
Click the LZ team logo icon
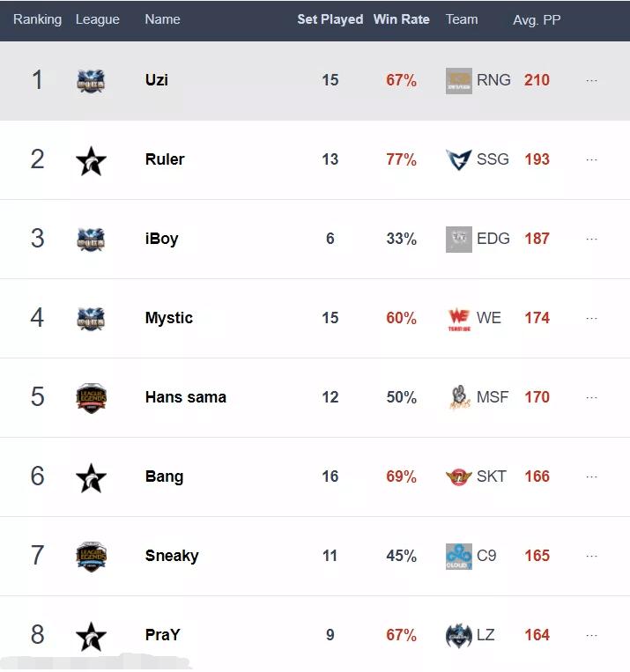tap(459, 635)
